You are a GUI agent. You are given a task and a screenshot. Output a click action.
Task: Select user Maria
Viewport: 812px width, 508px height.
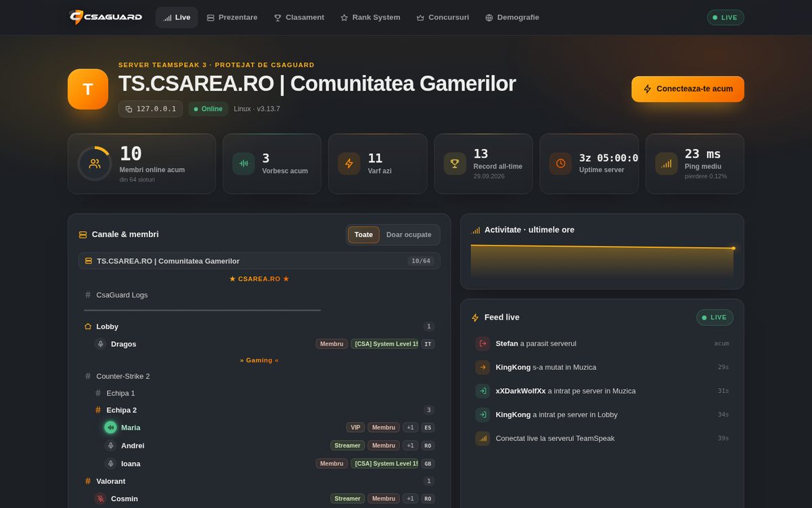pos(269,427)
